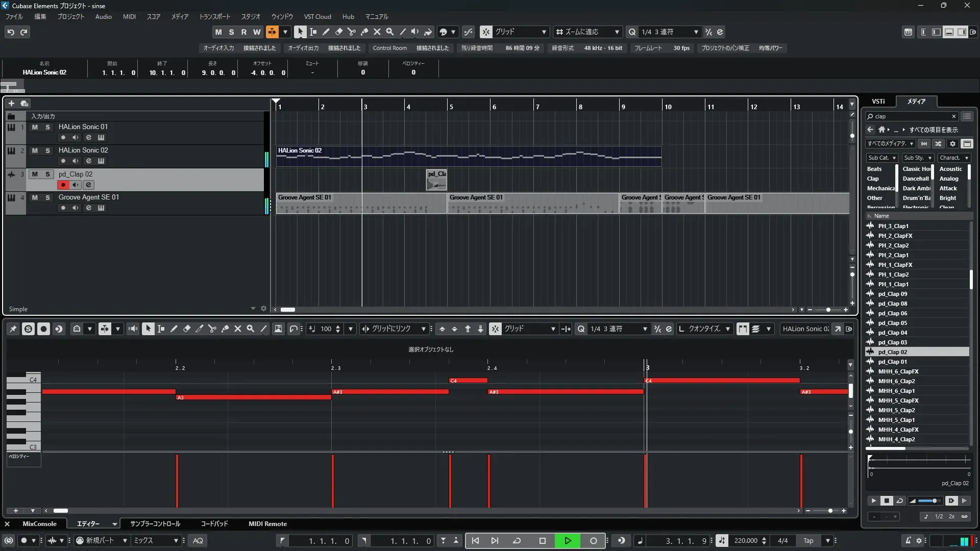Open the Sub Cat. filter dropdown
This screenshot has height=551, width=980.
[881, 158]
